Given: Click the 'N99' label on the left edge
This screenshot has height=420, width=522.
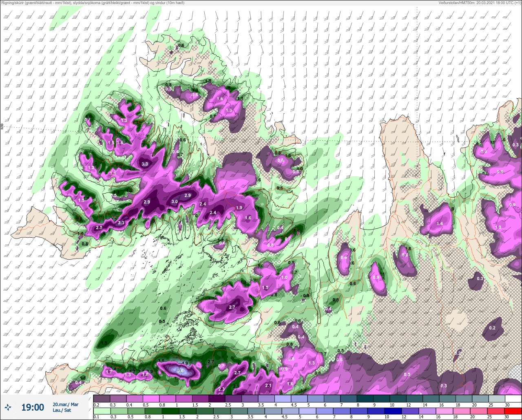Looking at the screenshot, I should [2, 127].
